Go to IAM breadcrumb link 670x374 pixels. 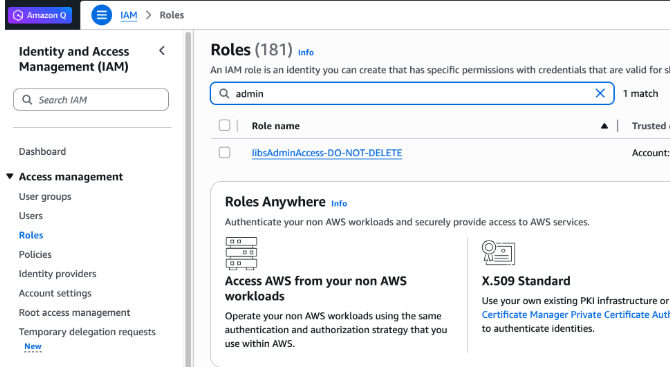tap(129, 15)
